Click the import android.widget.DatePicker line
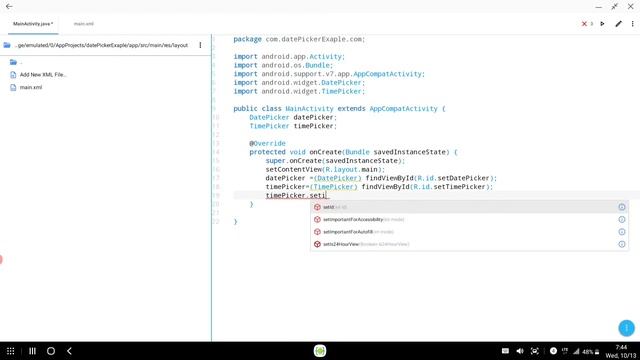This screenshot has width=640, height=360. coord(299,82)
